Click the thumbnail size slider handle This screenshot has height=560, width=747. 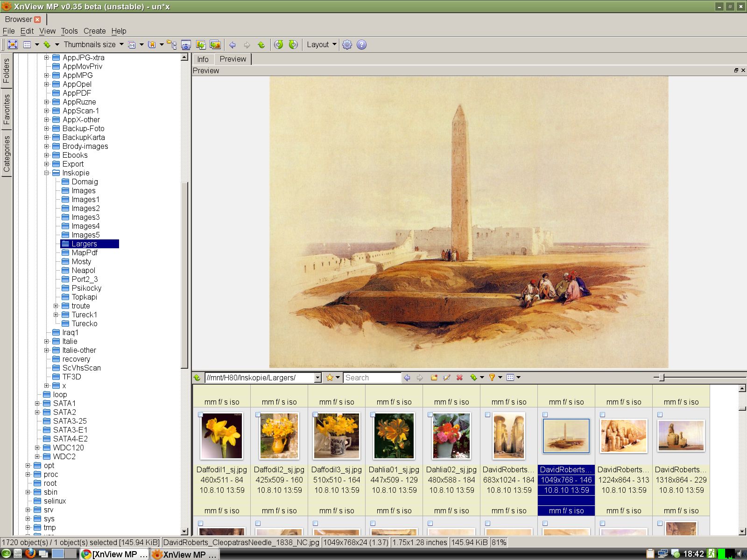click(x=661, y=378)
